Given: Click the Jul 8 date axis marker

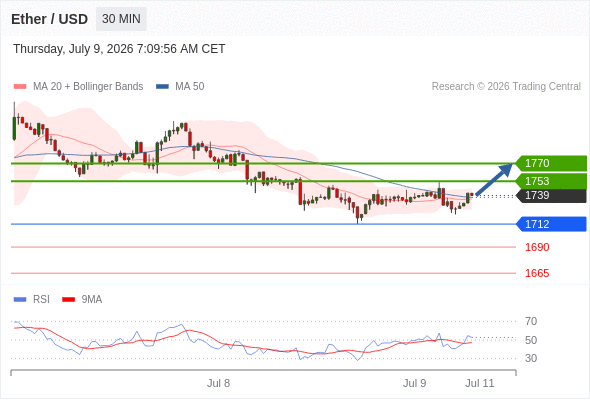Looking at the screenshot, I should click(x=218, y=383).
